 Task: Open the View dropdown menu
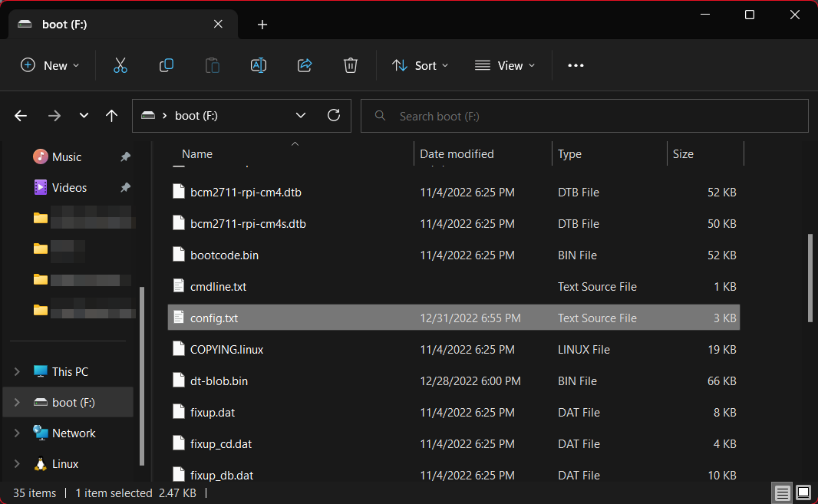[505, 66]
